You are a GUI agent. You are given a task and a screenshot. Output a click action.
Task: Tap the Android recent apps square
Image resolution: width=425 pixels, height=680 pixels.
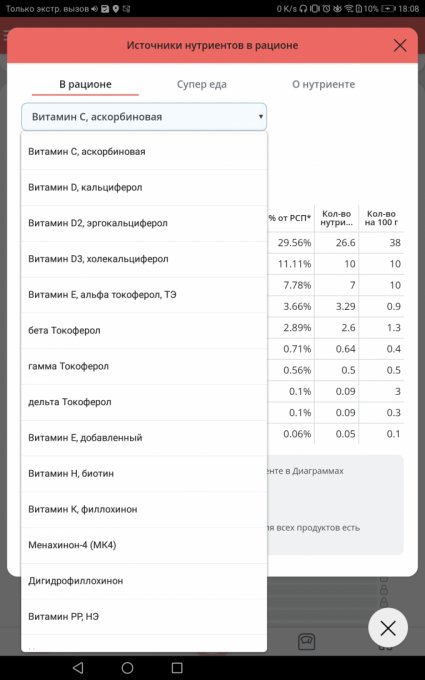click(177, 667)
